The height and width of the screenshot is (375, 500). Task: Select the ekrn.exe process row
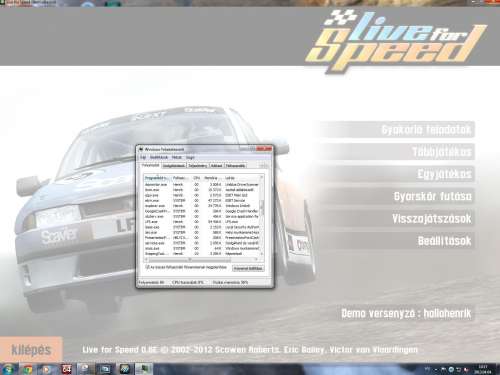point(202,200)
